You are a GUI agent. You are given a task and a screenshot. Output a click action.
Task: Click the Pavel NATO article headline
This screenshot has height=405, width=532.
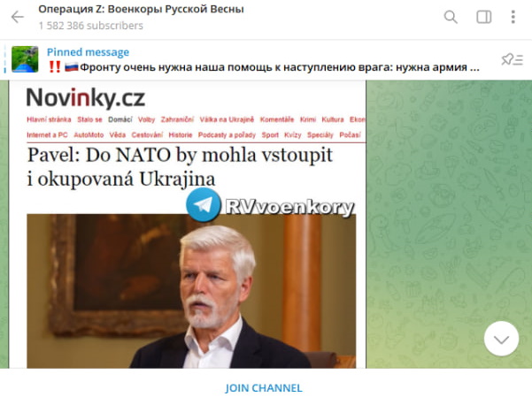coord(180,167)
